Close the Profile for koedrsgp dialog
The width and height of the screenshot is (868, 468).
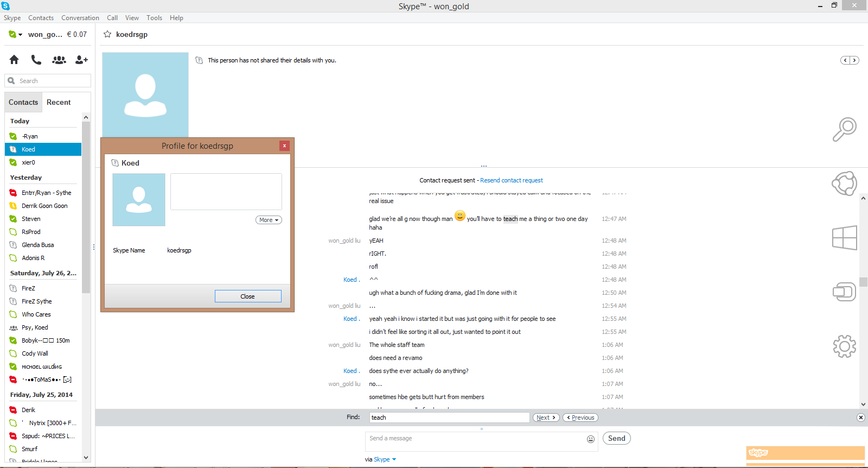(x=284, y=146)
